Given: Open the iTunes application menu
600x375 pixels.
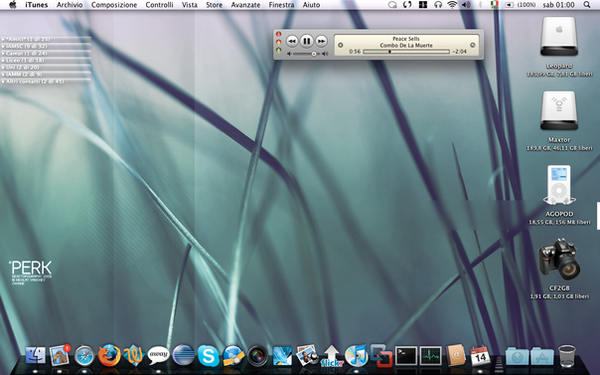Looking at the screenshot, I should tap(36, 5).
